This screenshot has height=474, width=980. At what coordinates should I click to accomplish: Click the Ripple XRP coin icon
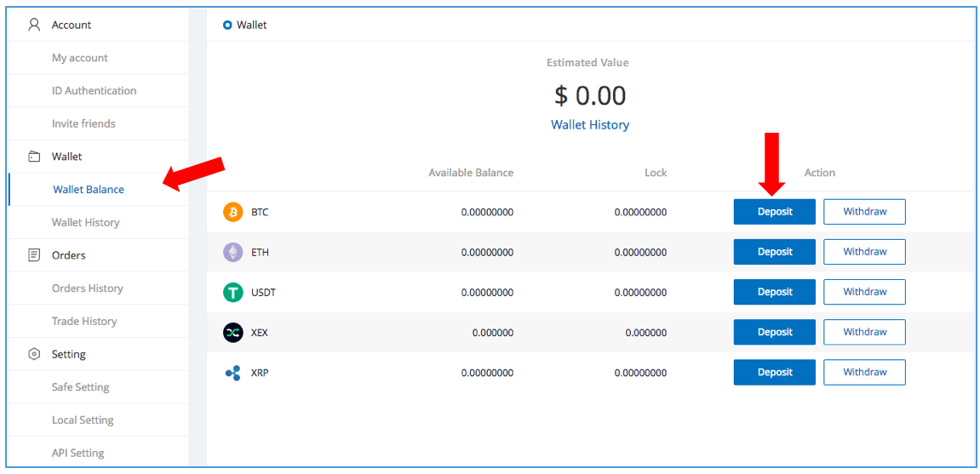[232, 373]
